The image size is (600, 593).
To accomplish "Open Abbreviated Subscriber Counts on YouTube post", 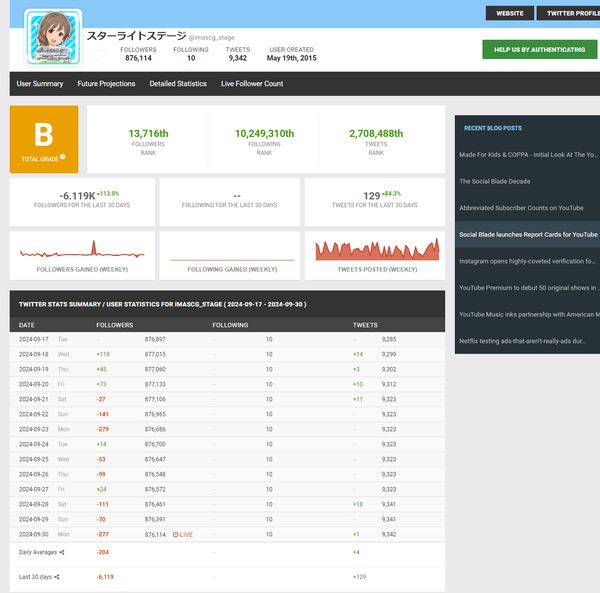I will click(521, 208).
